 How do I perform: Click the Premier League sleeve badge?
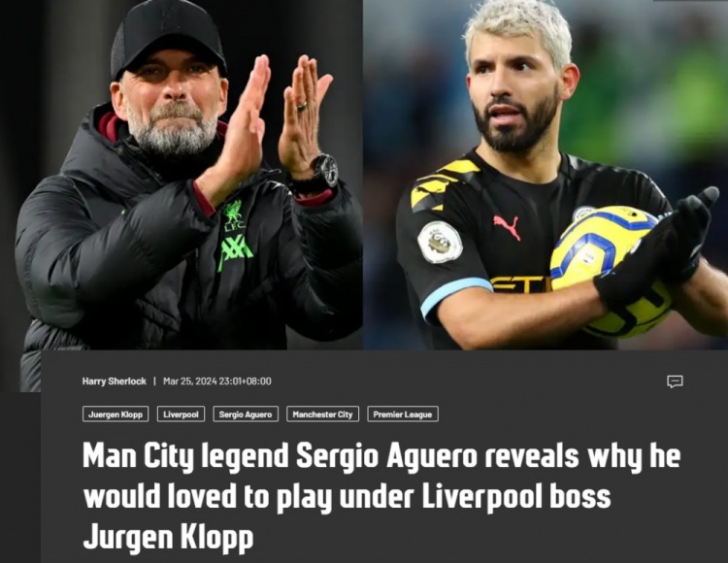(x=440, y=242)
